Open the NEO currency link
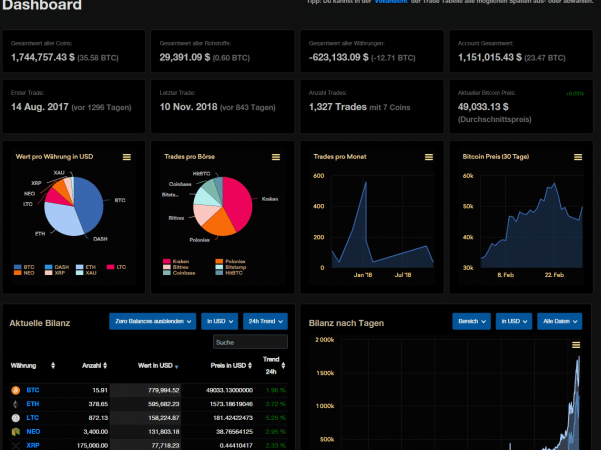Screen dimensions: 601x450 [x=33, y=432]
